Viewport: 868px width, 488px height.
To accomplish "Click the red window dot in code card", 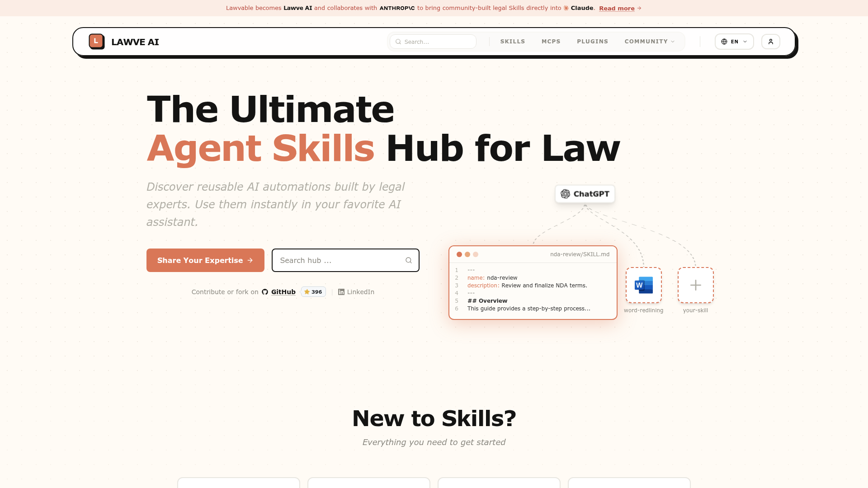I will click(x=459, y=254).
